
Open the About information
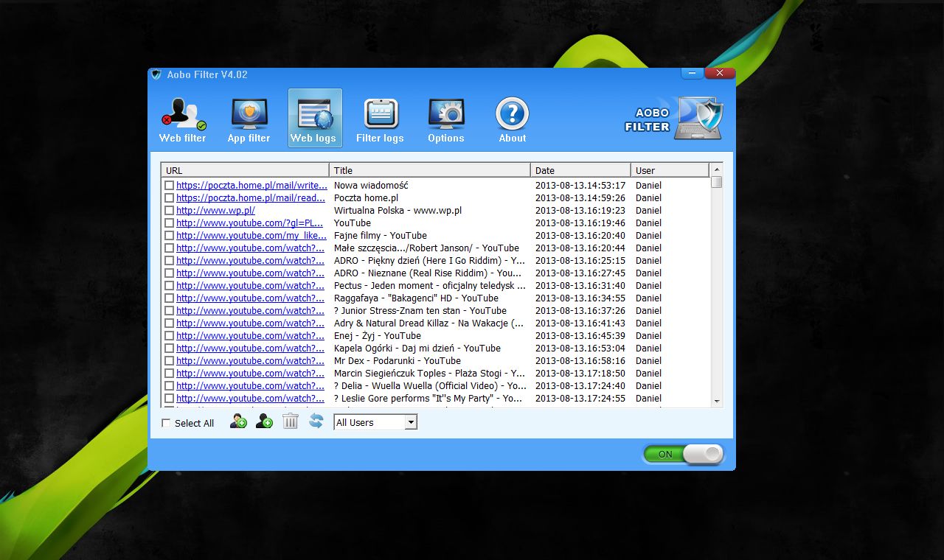point(513,119)
